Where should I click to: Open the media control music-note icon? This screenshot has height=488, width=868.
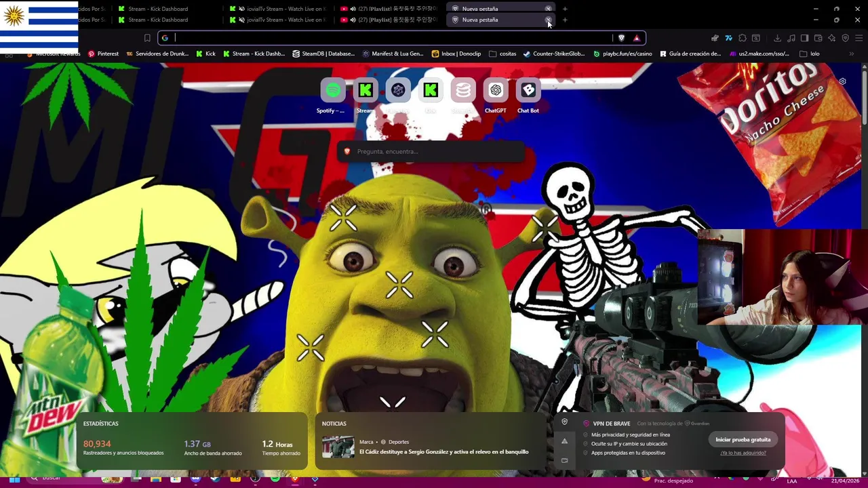(791, 38)
